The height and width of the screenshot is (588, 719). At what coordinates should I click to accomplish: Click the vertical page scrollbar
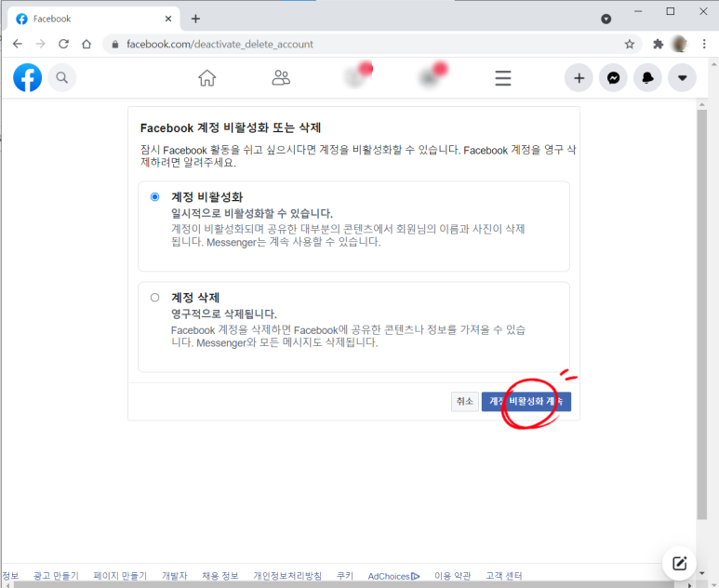coord(702,314)
